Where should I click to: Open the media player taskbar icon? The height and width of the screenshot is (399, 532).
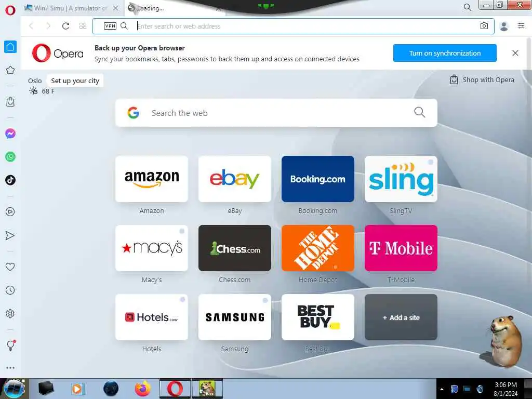pos(77,389)
